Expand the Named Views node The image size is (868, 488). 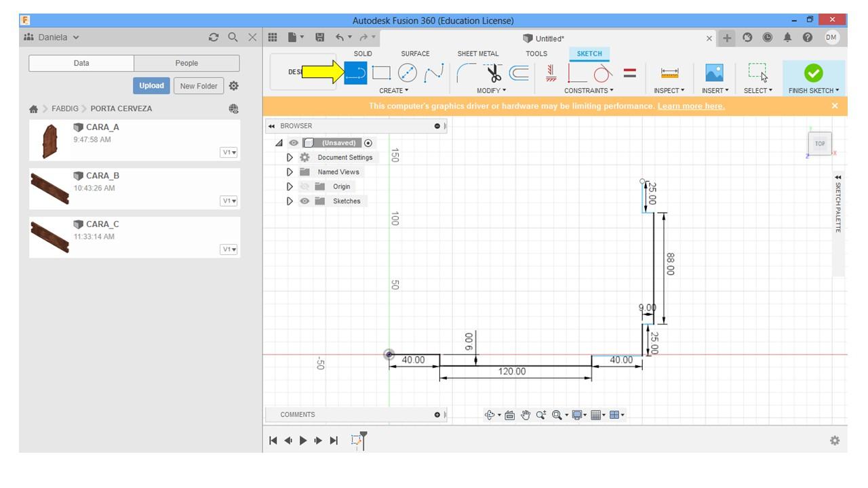click(290, 172)
